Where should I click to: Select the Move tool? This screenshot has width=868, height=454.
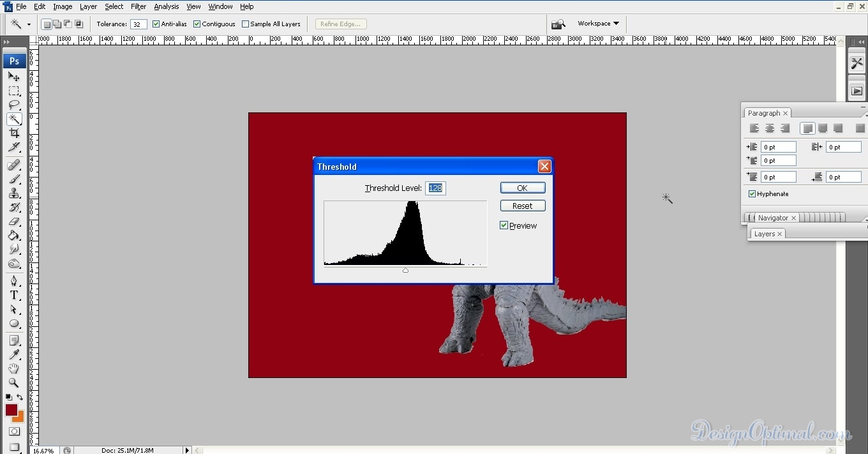tap(14, 77)
